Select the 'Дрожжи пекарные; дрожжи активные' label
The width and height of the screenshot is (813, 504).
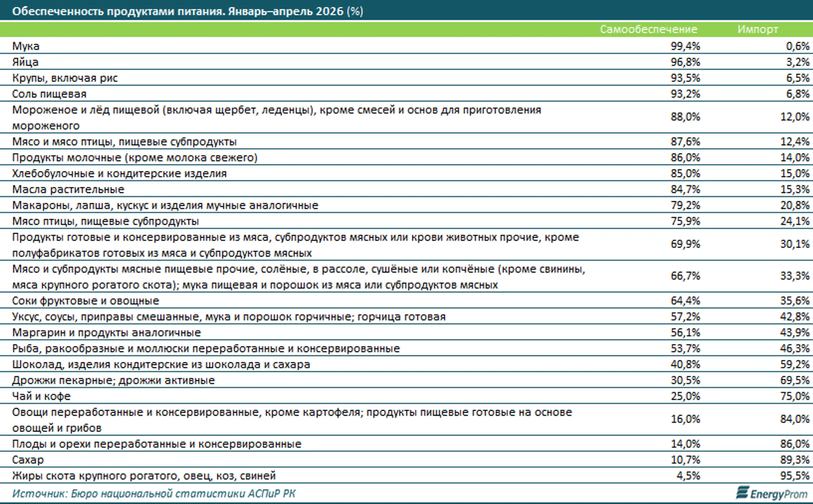point(113,380)
